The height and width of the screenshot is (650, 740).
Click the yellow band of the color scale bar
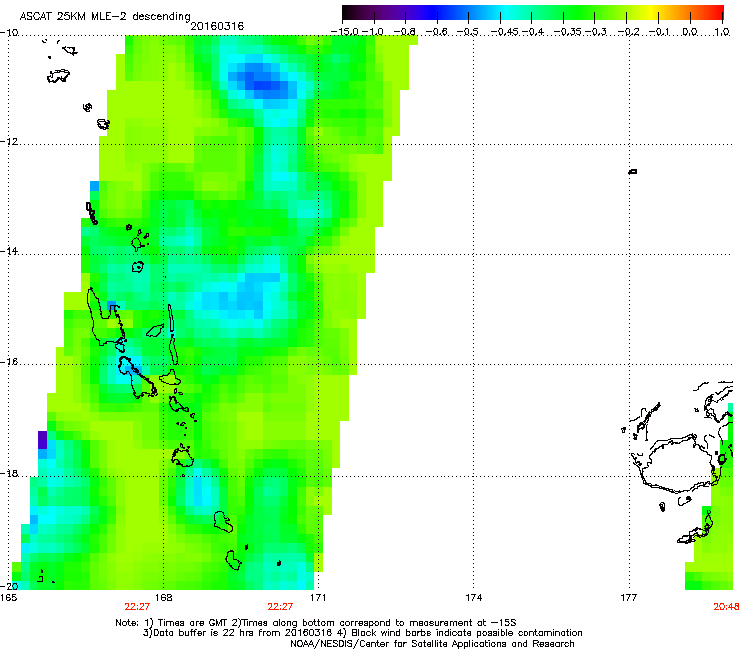651,12
